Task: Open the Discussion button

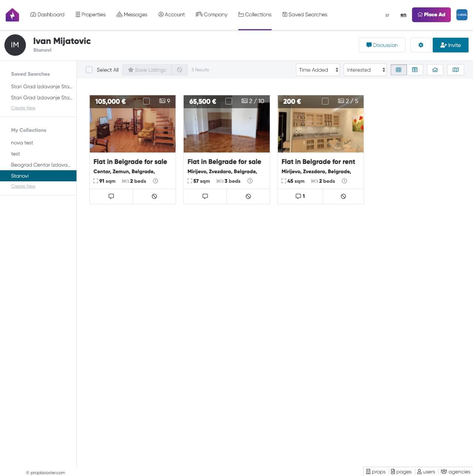Action: tap(382, 45)
